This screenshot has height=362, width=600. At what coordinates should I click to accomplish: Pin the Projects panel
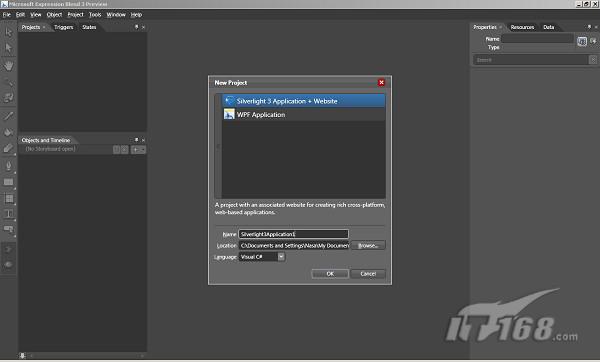[x=137, y=27]
